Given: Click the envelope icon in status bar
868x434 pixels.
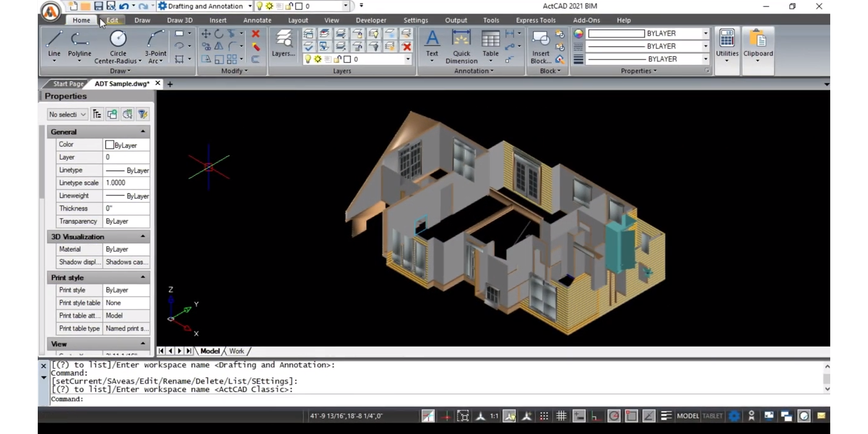Looking at the screenshot, I should [x=822, y=416].
